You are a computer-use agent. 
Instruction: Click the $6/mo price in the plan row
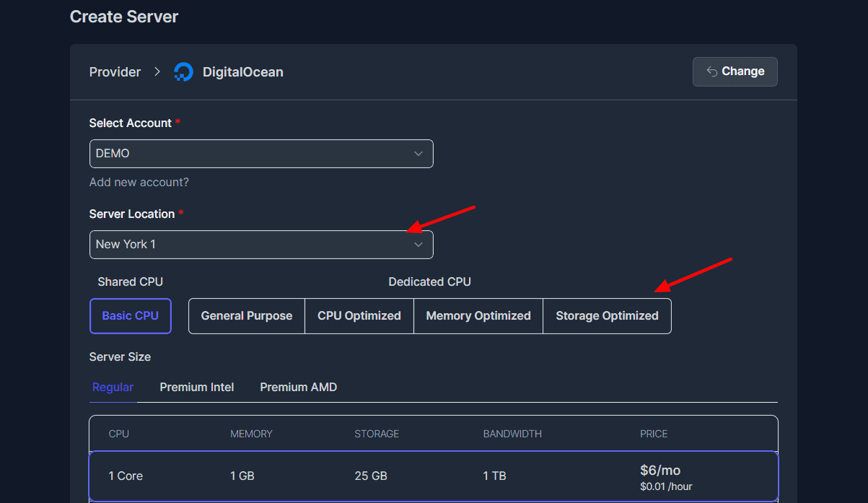[x=659, y=471]
